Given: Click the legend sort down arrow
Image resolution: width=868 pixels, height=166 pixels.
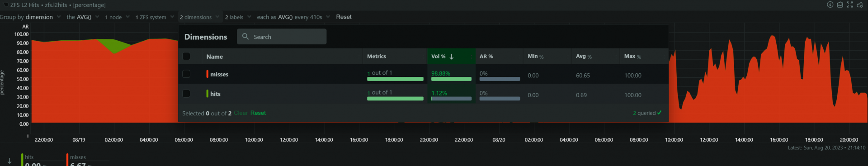Looking at the screenshot, I should pos(9,161).
